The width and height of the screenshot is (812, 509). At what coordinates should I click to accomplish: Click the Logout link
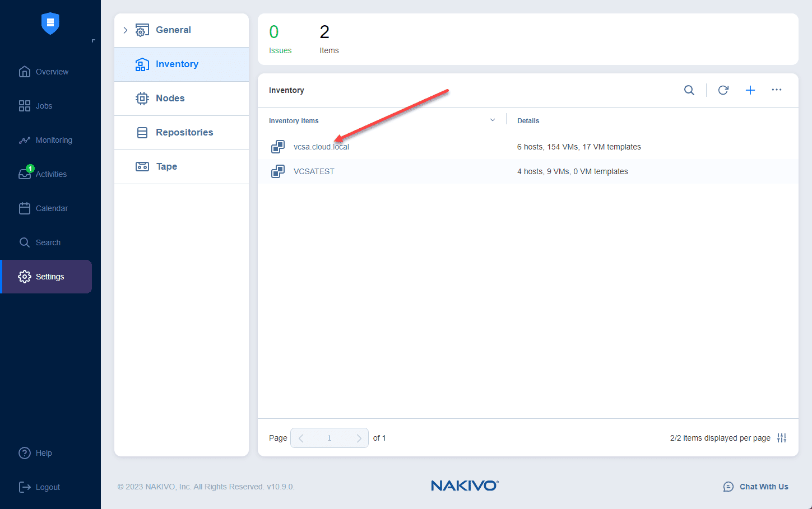tap(48, 487)
